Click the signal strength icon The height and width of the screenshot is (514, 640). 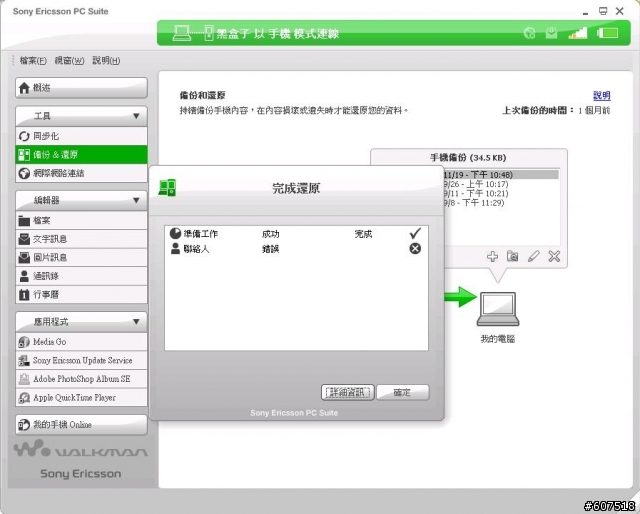[x=578, y=33]
